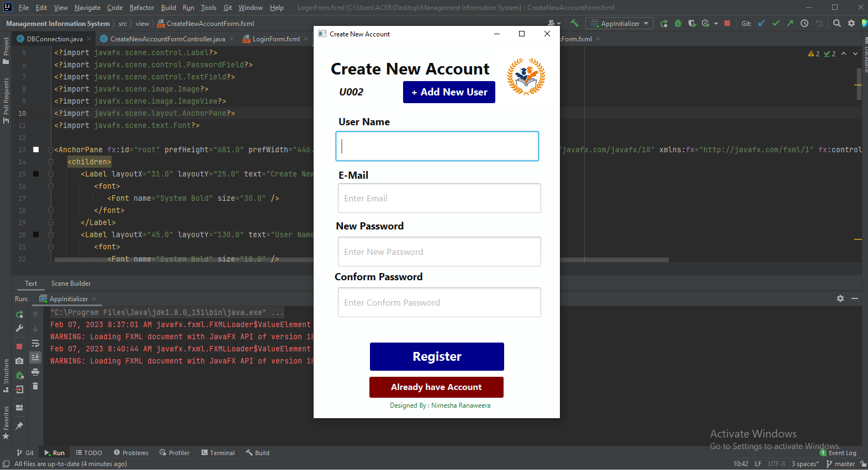
Task: Open CreateNewAccountFormController.java tab
Action: [x=167, y=39]
